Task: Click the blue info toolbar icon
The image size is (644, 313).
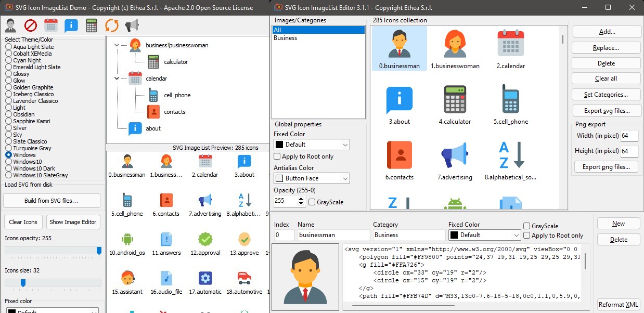Action: [71, 25]
